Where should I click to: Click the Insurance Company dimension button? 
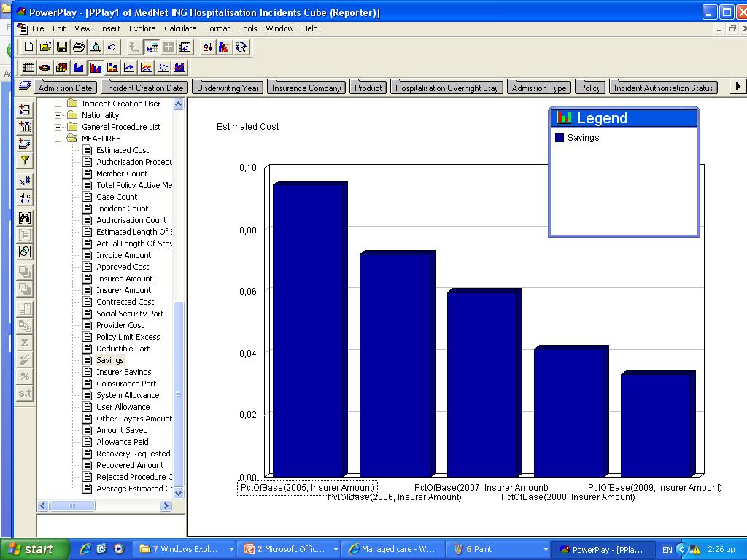click(x=306, y=87)
